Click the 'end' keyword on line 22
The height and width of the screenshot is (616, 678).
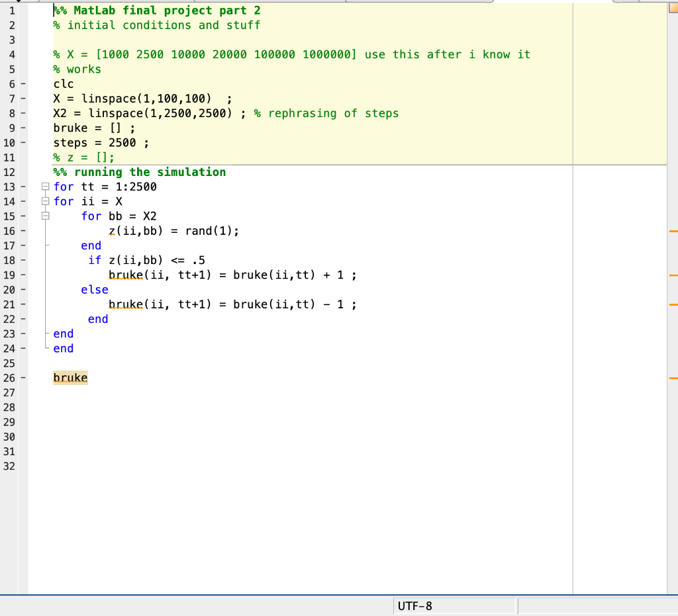click(98, 319)
